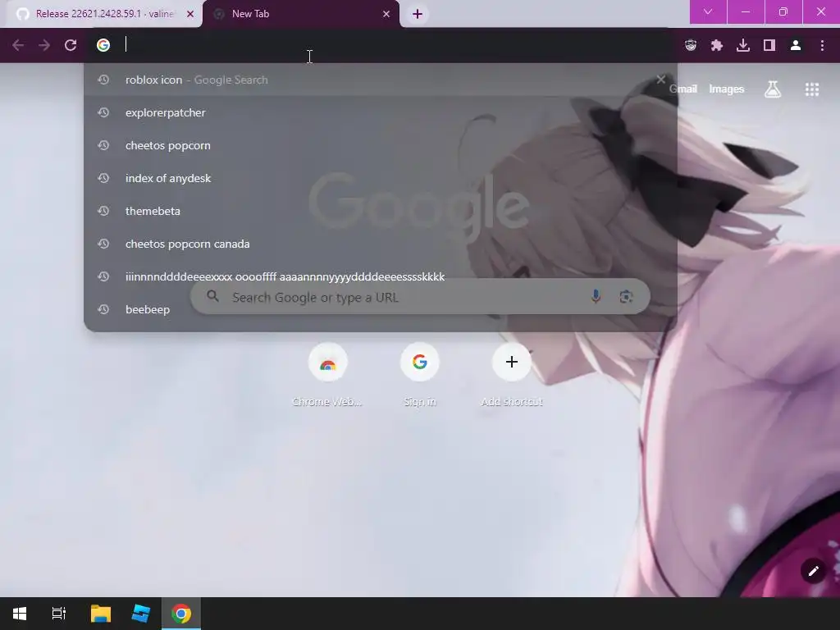The image size is (840, 630).
Task: Open the Downloads tray icon
Action: pos(743,45)
